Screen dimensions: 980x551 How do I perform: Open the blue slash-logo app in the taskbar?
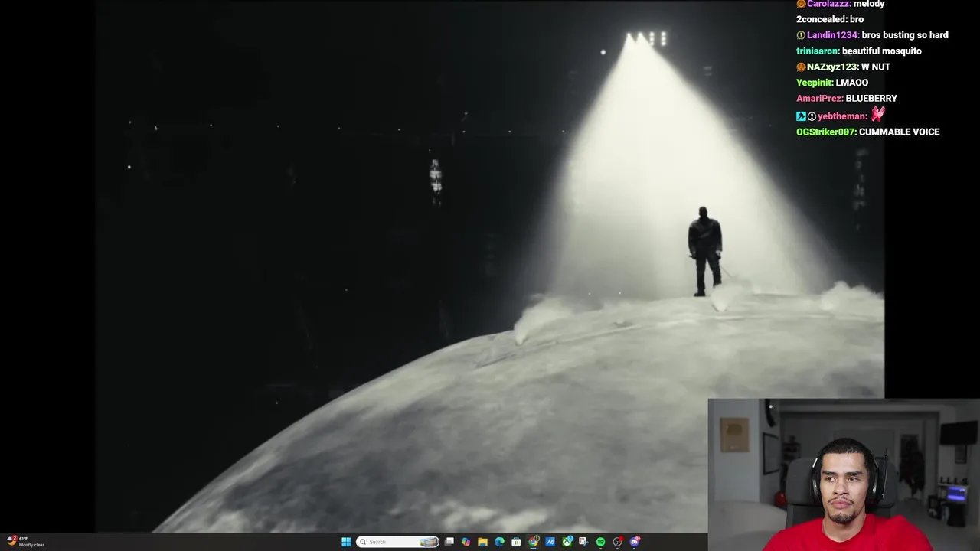(x=550, y=542)
